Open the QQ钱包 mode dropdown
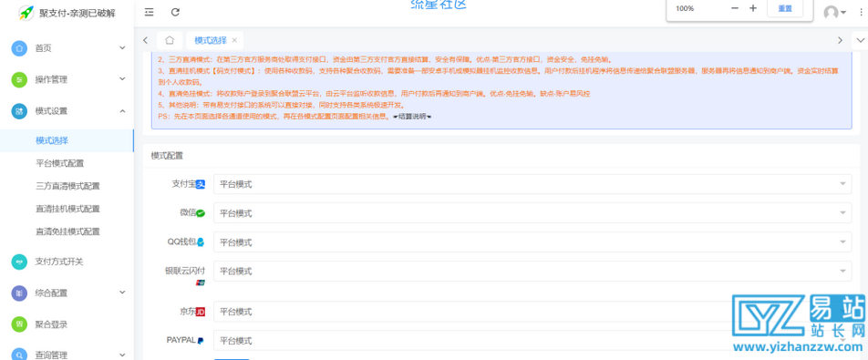This screenshot has width=868, height=360. point(532,242)
